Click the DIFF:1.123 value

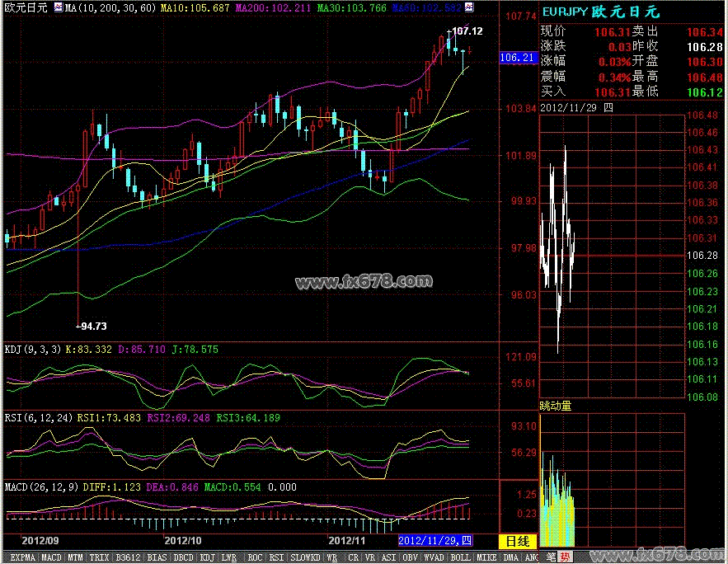click(x=111, y=487)
